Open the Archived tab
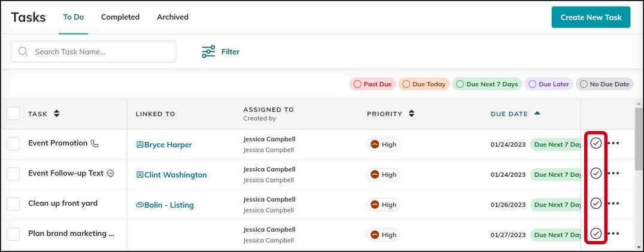Viewport: 644px width, 252px height. pos(172,17)
